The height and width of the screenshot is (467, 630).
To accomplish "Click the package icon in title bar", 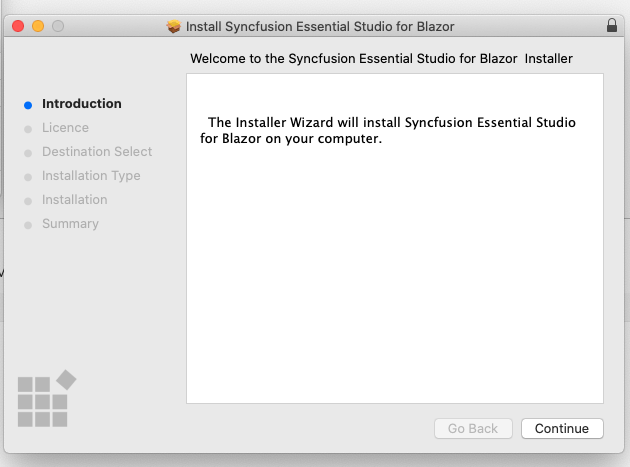I will click(174, 25).
